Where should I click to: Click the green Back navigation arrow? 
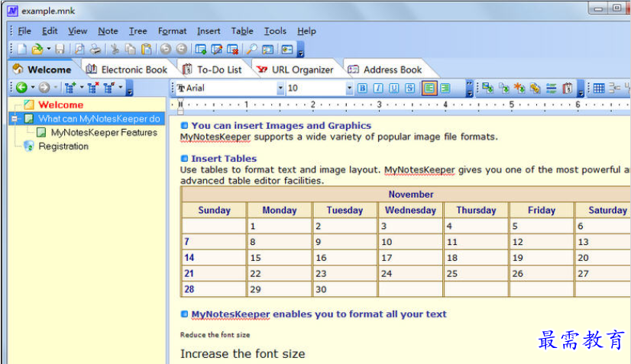21,87
